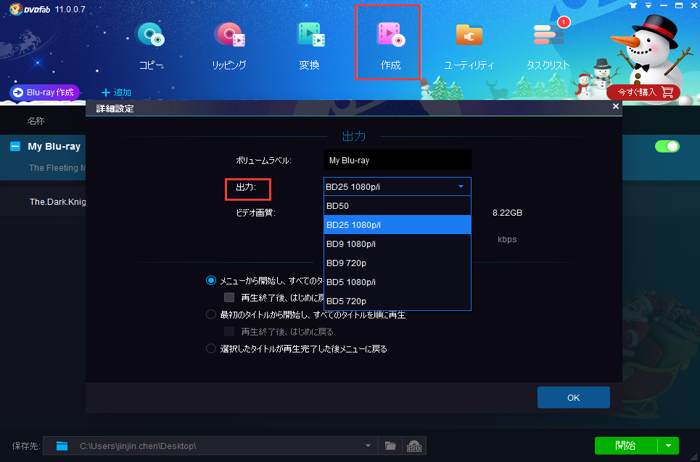Open the 保存先 path dropdown arrow

click(x=368, y=445)
